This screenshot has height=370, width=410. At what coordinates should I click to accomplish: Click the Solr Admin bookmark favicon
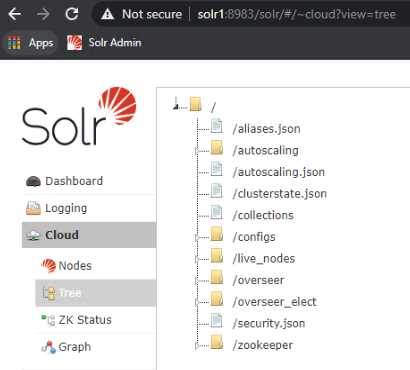(74, 43)
